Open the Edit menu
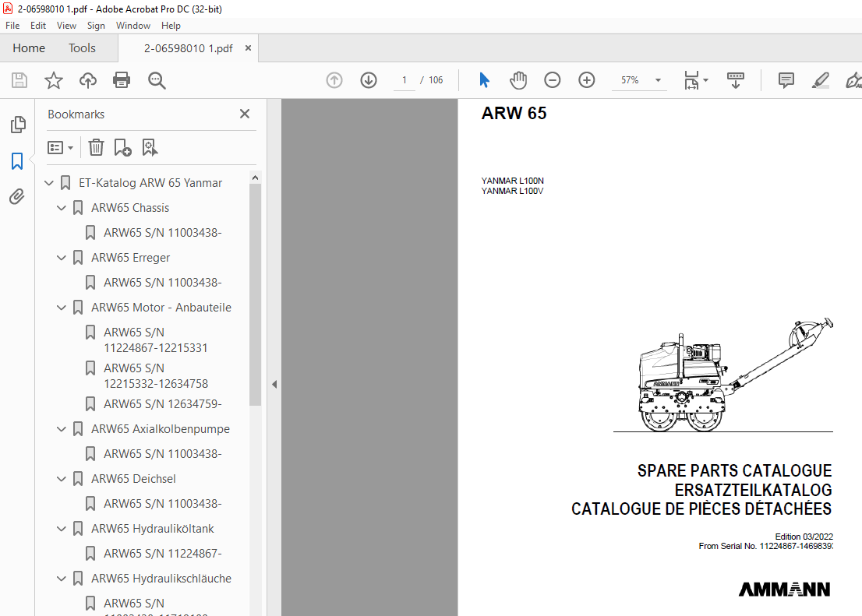 pos(38,25)
